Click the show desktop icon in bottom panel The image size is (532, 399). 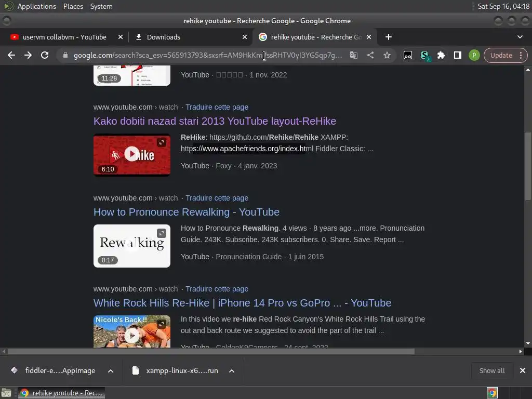(x=6, y=393)
